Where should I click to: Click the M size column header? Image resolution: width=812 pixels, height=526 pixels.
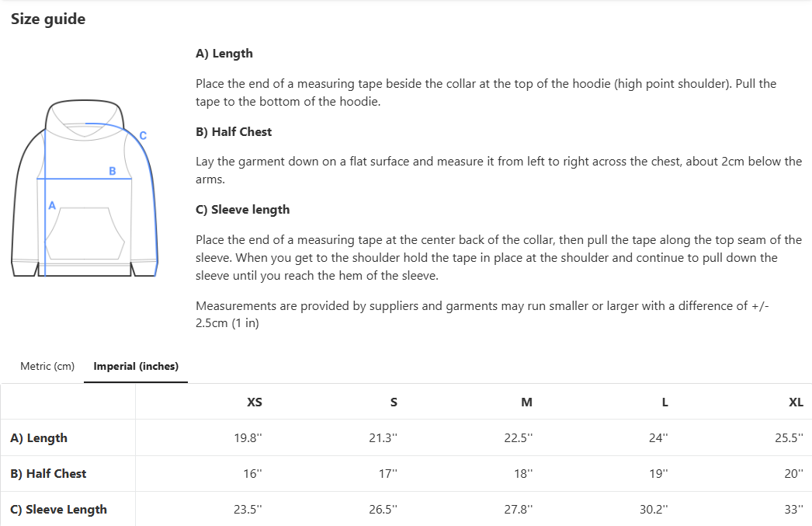(x=527, y=402)
